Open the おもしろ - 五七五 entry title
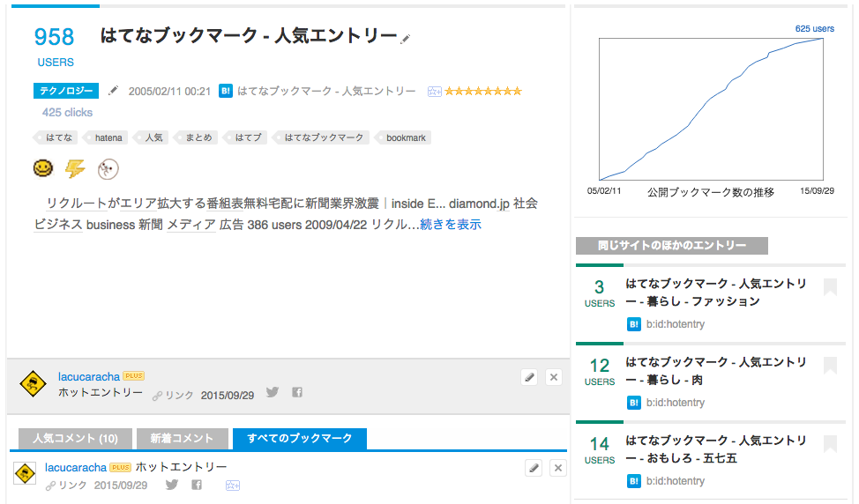The image size is (859, 504). (x=716, y=449)
